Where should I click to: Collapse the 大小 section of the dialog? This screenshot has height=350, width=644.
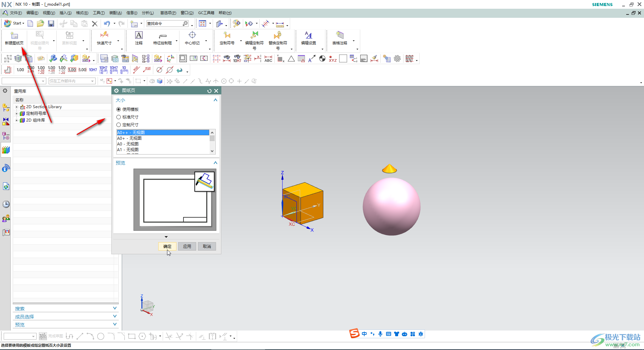(215, 100)
